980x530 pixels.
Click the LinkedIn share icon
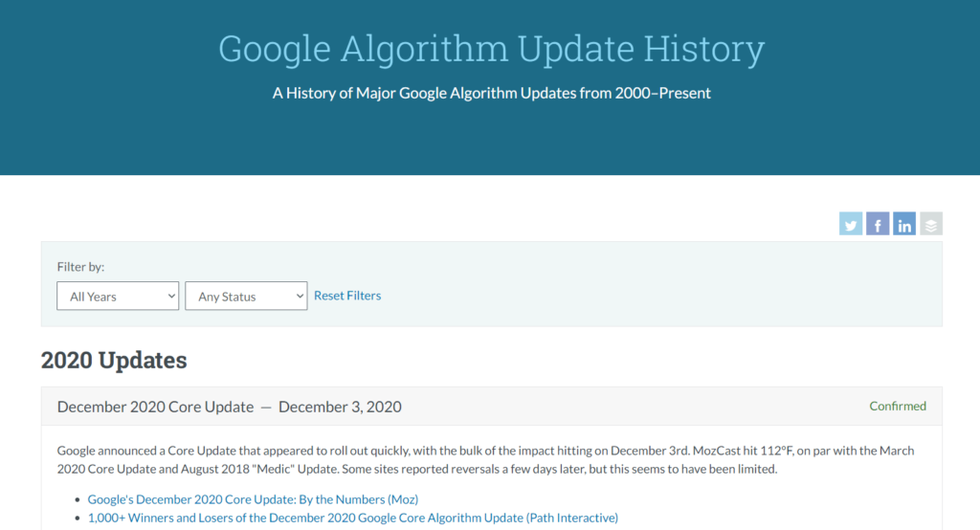[x=904, y=225]
